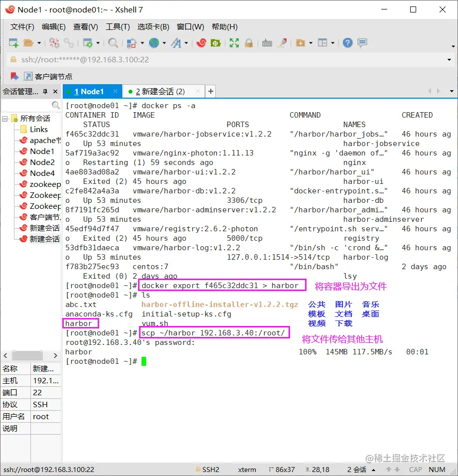The image size is (458, 476).
Task: Click the Find magnifier toolbar icon
Action: pyautogui.click(x=113, y=43)
